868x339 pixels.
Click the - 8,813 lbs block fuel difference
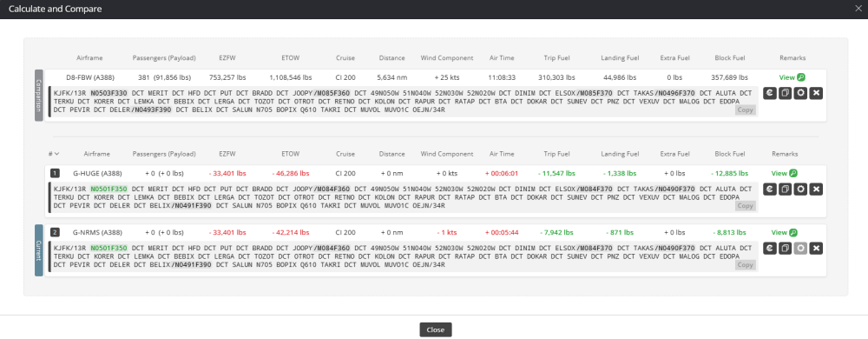click(729, 233)
